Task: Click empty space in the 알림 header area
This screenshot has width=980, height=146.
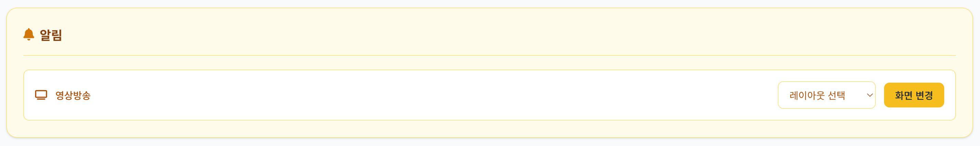Action: point(457,34)
